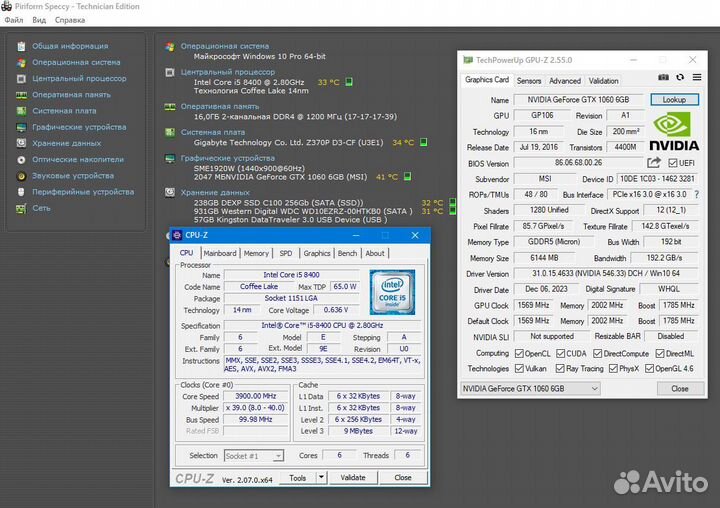
Task: Open Оперативная память sidebar icon
Action: coord(21,95)
